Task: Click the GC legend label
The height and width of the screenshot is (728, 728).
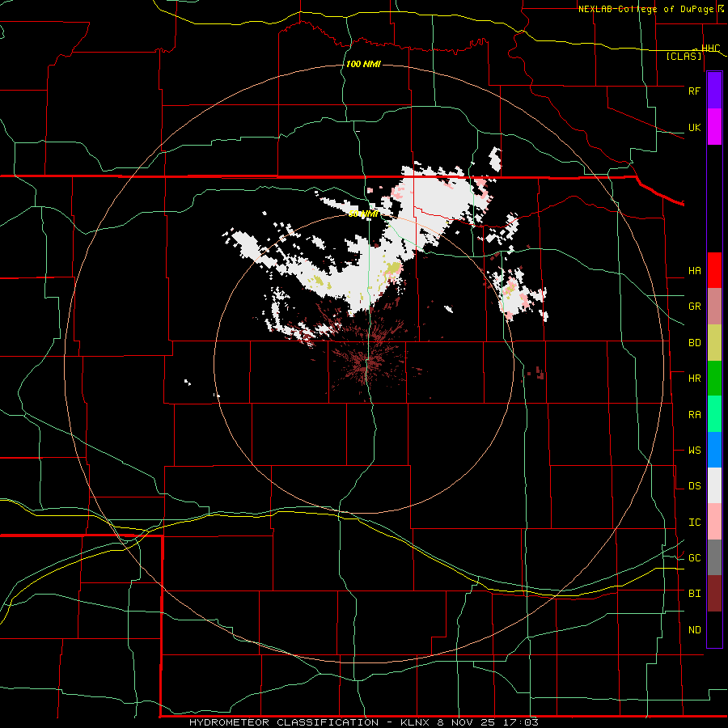Action: (x=694, y=558)
